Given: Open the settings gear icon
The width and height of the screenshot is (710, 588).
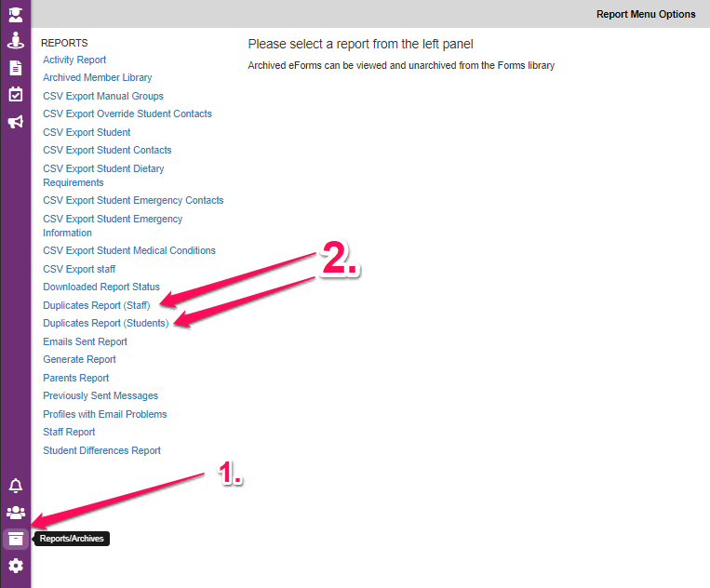Looking at the screenshot, I should [x=15, y=566].
